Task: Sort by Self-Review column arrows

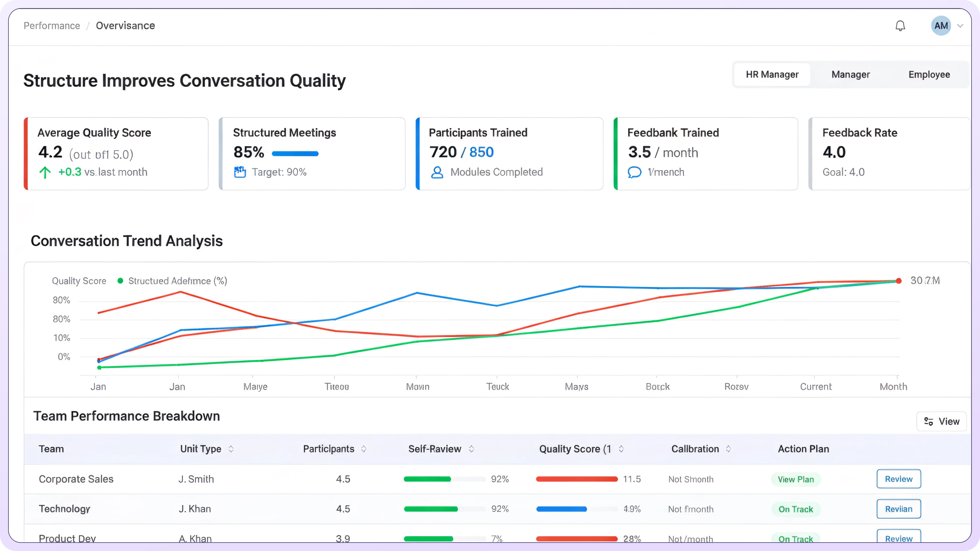Action: click(471, 449)
